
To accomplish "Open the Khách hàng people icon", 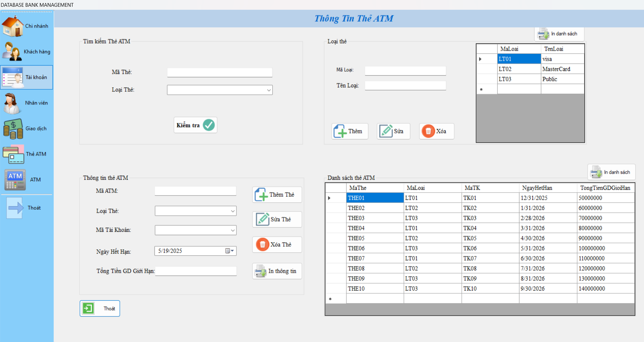I will click(12, 52).
